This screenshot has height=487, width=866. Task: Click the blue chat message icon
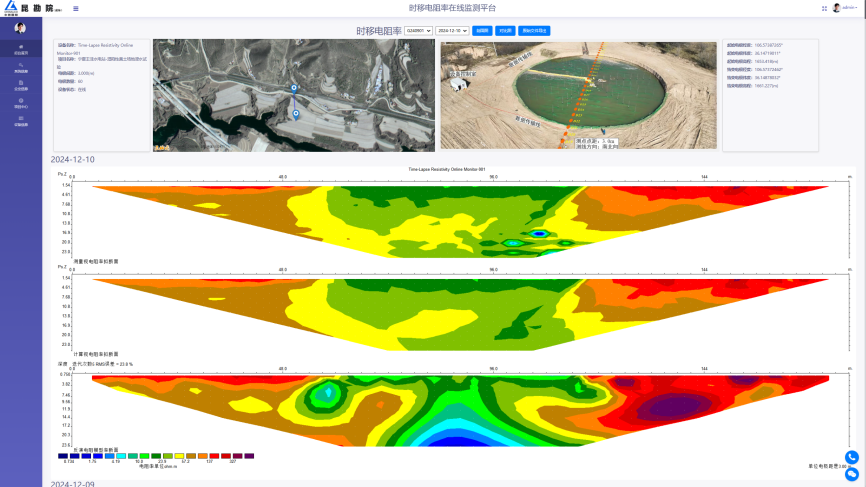point(852,474)
